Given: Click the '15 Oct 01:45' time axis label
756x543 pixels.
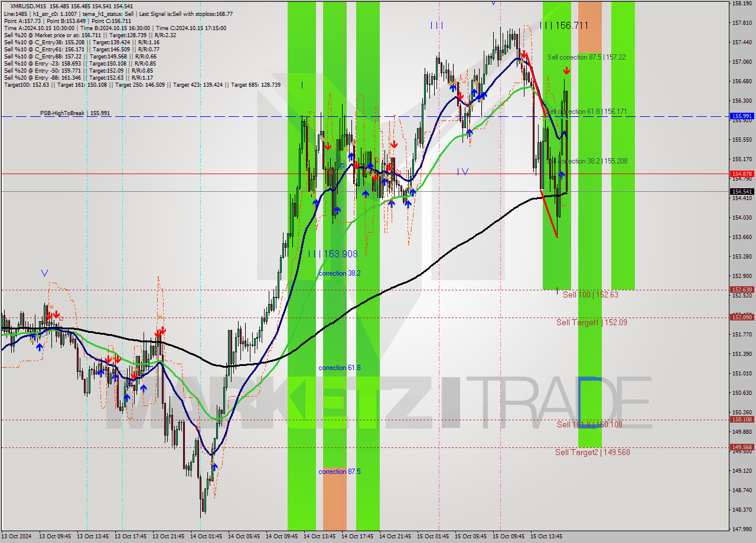Looking at the screenshot, I should click(433, 537).
